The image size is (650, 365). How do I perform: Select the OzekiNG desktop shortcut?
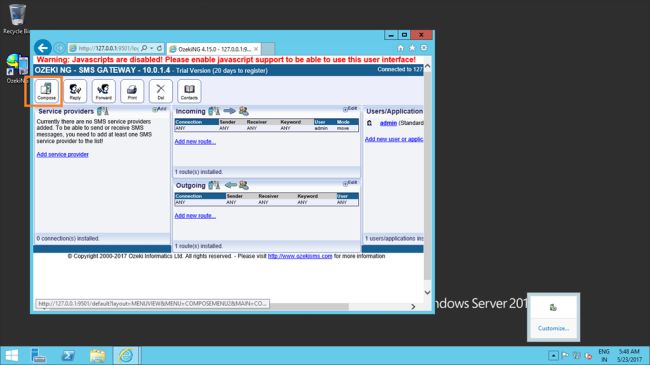pos(17,68)
